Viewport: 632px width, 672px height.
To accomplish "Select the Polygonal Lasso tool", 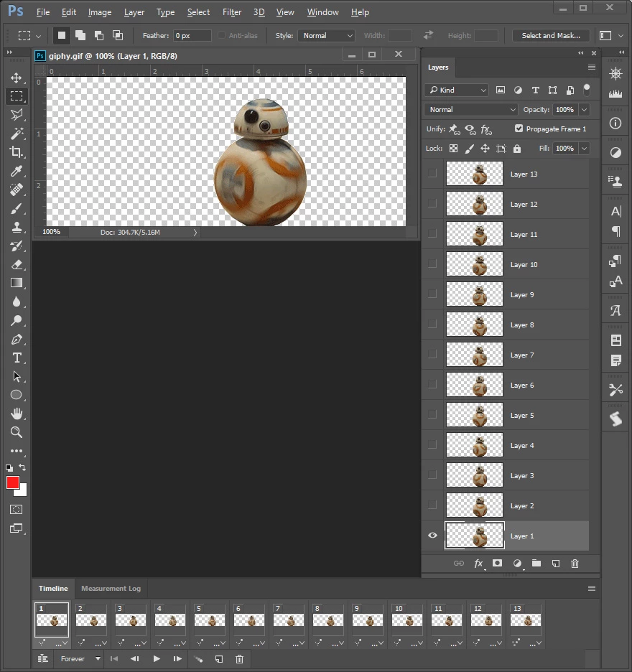I will click(17, 114).
